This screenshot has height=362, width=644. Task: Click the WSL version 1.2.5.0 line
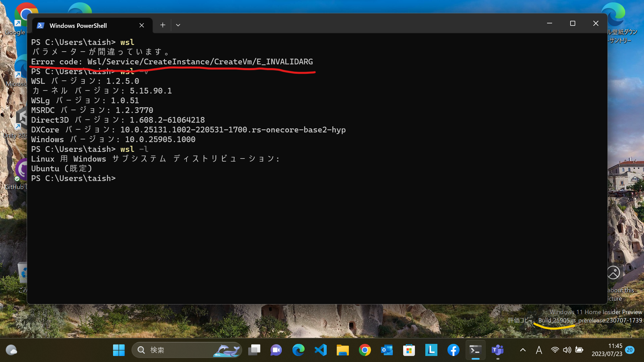(85, 81)
